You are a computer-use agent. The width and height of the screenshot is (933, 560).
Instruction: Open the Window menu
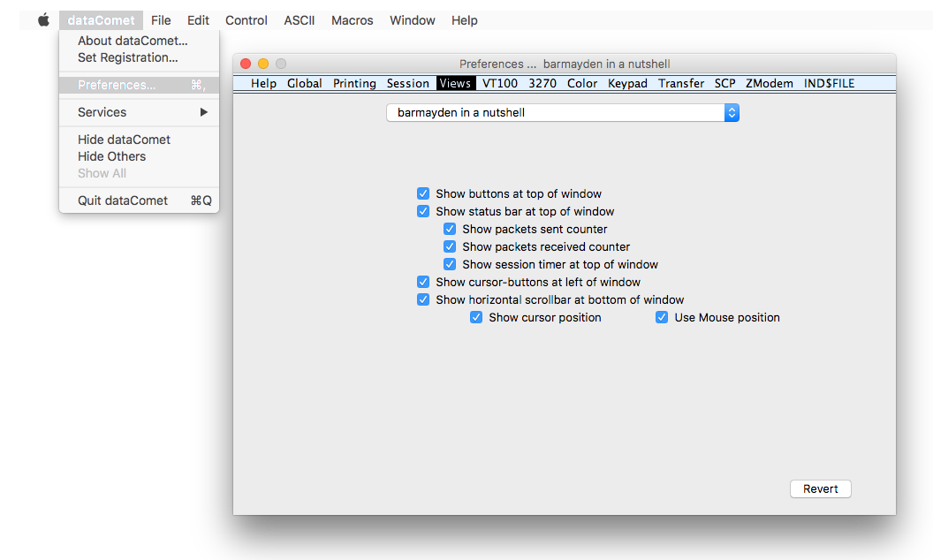413,20
